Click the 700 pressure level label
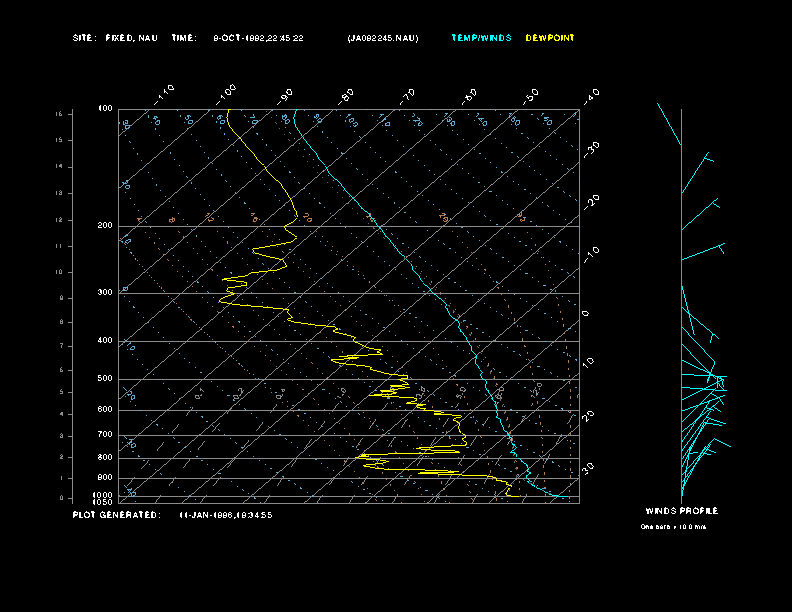This screenshot has height=612, width=792. 105,435
